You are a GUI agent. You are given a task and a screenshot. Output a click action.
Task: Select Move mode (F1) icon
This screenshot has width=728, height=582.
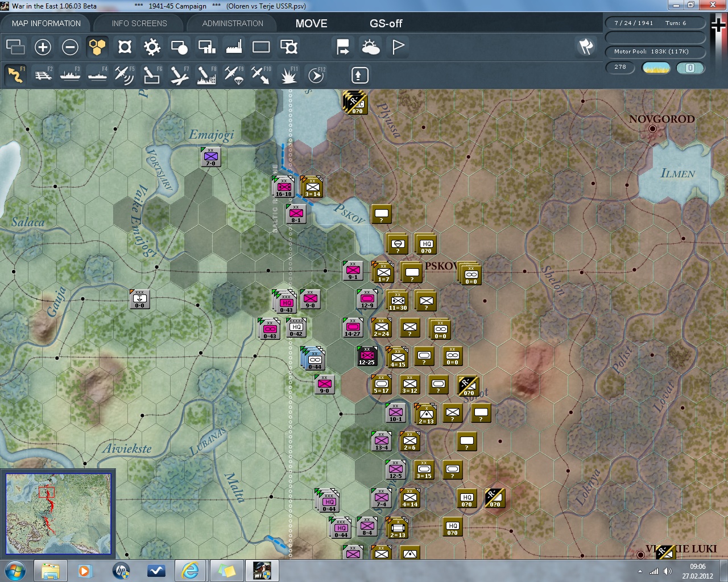pyautogui.click(x=15, y=74)
